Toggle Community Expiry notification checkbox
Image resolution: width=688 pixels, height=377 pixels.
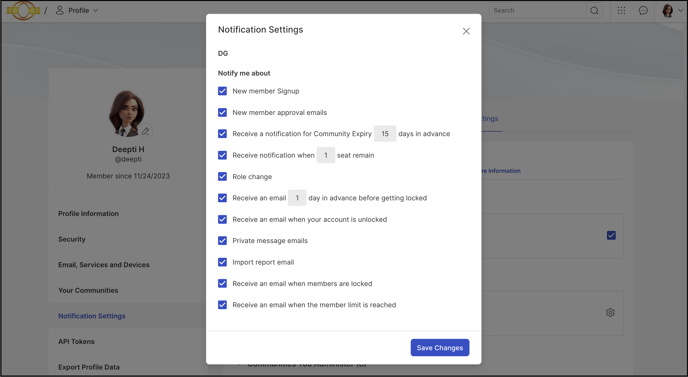point(222,133)
